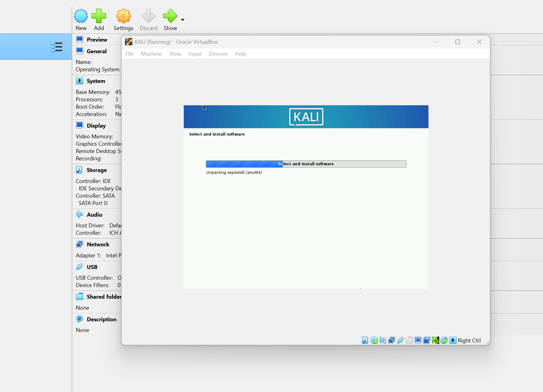Click the Discard toolbar icon
The image size is (543, 392).
[149, 16]
